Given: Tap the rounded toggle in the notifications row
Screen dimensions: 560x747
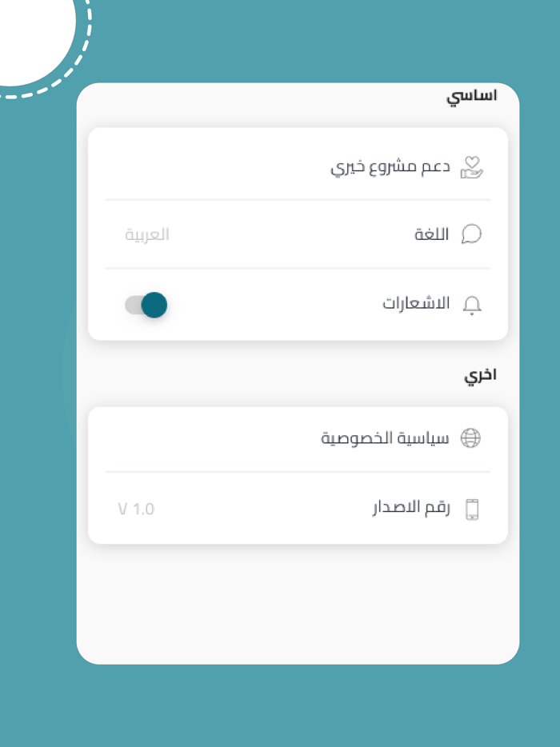Looking at the screenshot, I should [146, 304].
